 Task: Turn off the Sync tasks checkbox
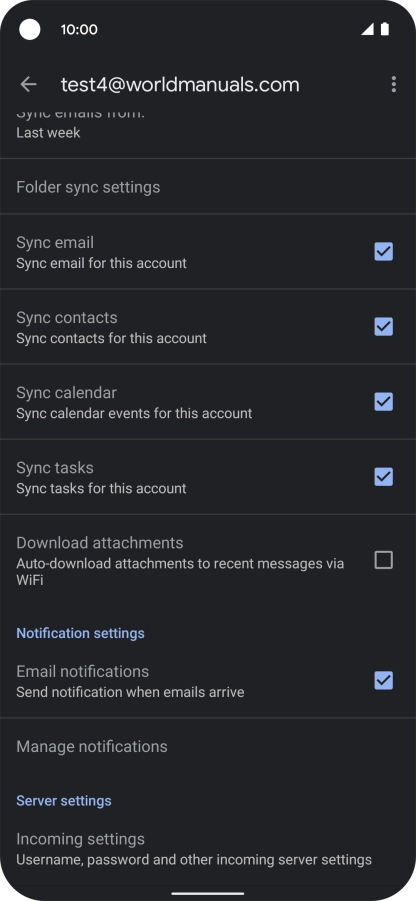[384, 477]
